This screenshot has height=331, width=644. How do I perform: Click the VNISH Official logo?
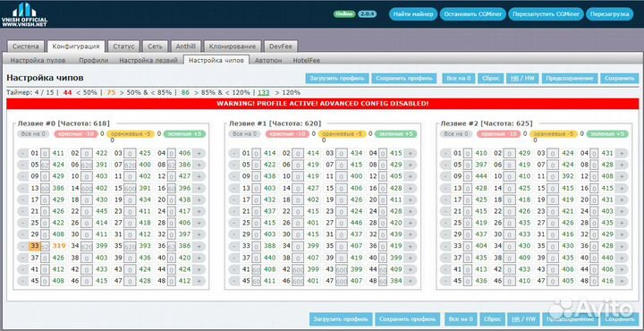click(24, 15)
